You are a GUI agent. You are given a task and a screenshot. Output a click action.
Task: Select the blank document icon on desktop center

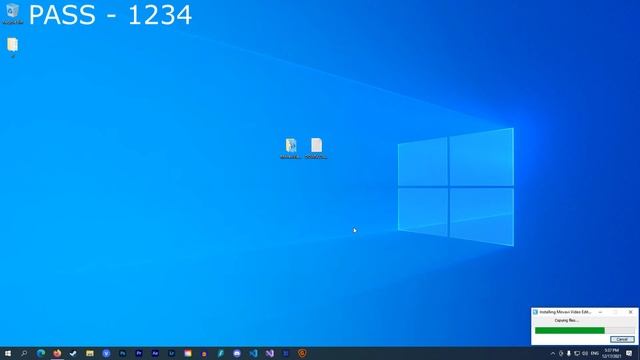316,148
